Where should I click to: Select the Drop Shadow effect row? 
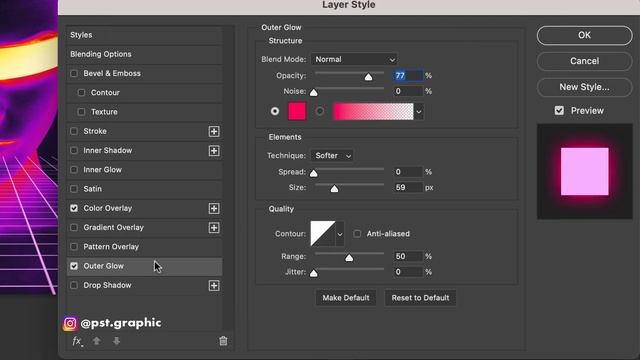point(144,285)
